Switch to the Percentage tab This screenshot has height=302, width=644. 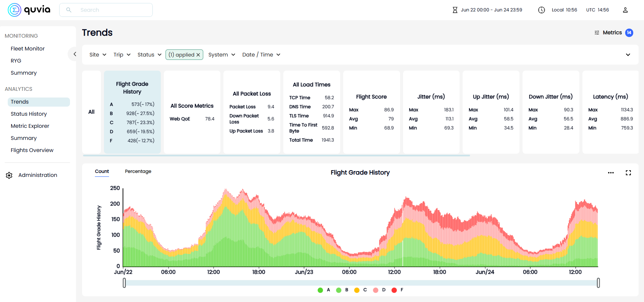(138, 172)
